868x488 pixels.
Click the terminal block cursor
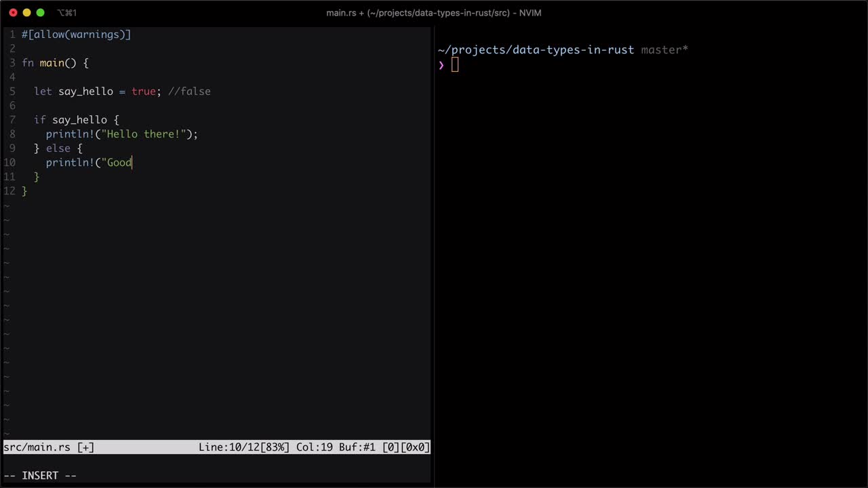[454, 65]
